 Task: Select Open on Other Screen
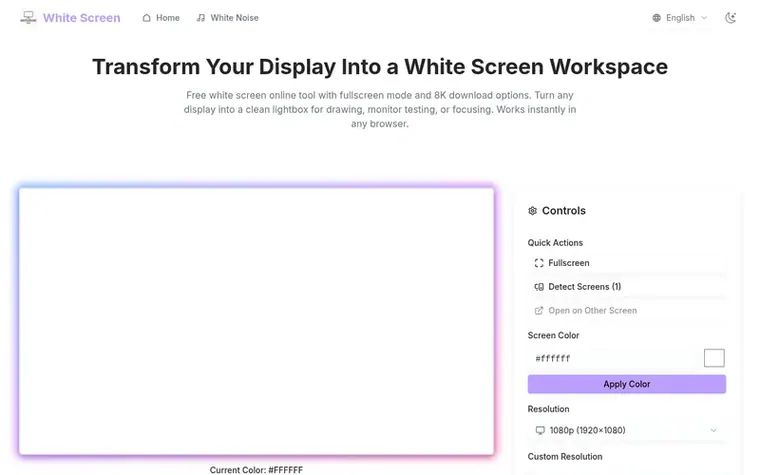[x=627, y=311]
